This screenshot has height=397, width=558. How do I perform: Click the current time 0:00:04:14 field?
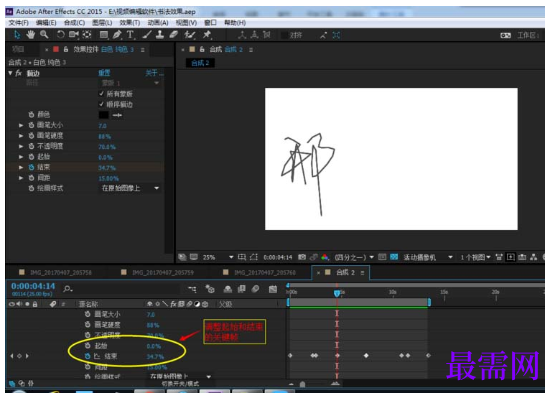(x=33, y=286)
